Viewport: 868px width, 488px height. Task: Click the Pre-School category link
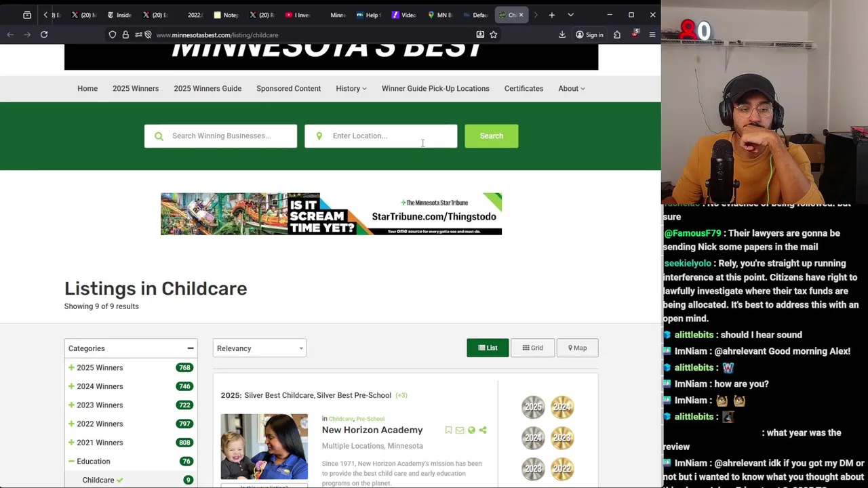point(370,419)
